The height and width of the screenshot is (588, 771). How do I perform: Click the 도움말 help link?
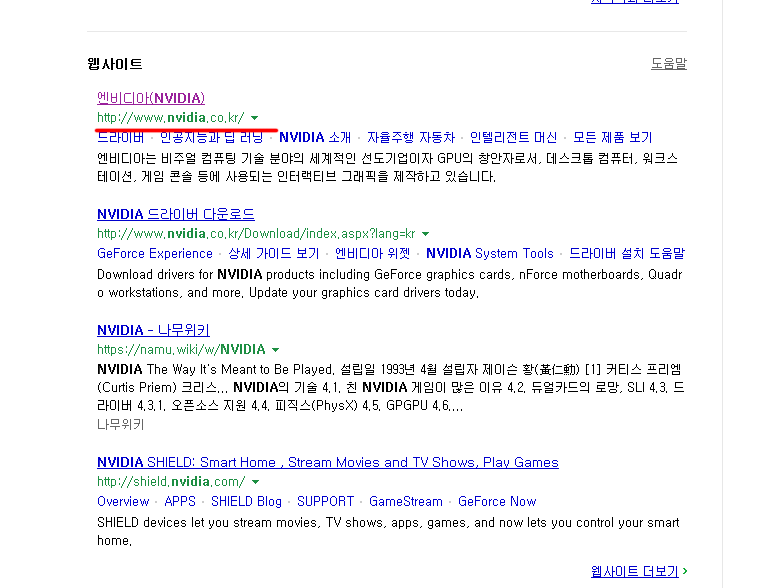click(x=669, y=63)
